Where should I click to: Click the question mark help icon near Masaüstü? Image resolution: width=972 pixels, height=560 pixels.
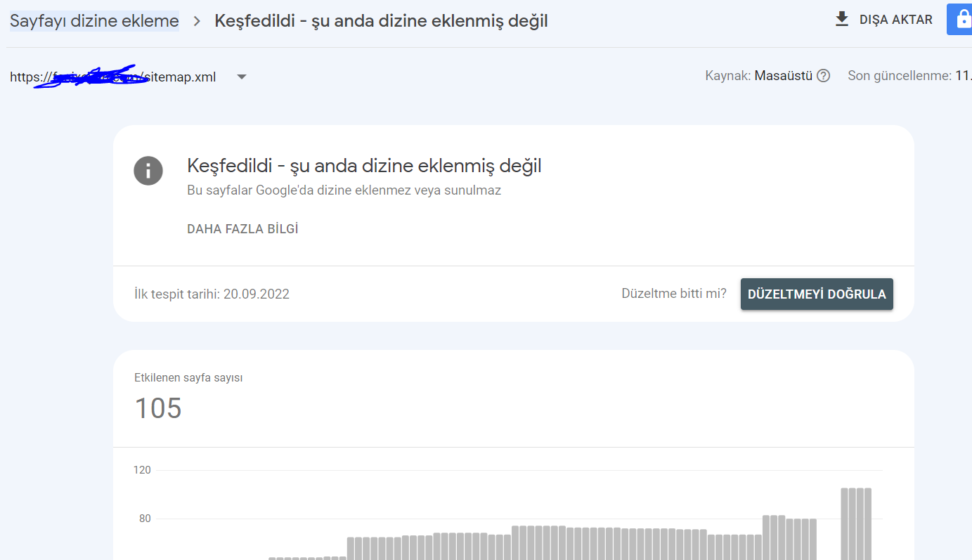[x=824, y=76]
